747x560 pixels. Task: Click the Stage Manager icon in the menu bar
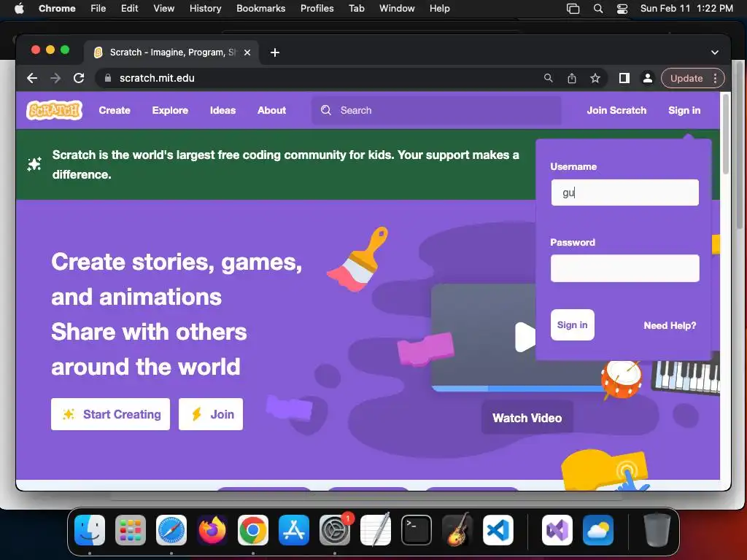click(573, 9)
